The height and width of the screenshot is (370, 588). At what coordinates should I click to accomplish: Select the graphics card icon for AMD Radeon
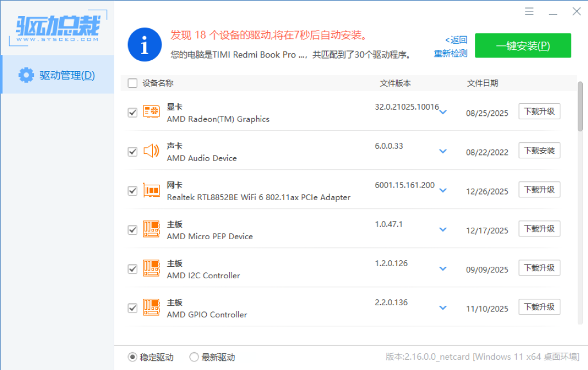[x=151, y=112]
